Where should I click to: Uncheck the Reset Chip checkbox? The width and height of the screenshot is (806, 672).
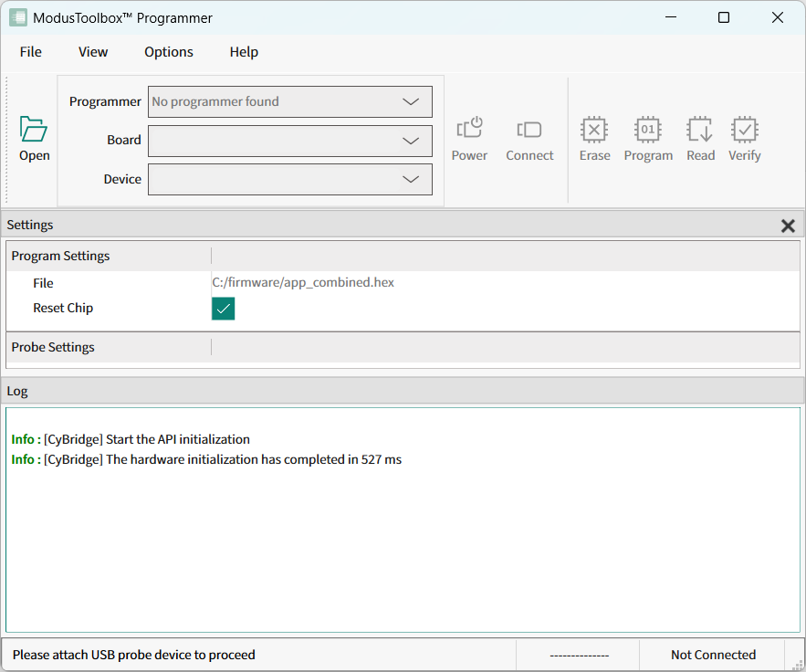pos(224,309)
